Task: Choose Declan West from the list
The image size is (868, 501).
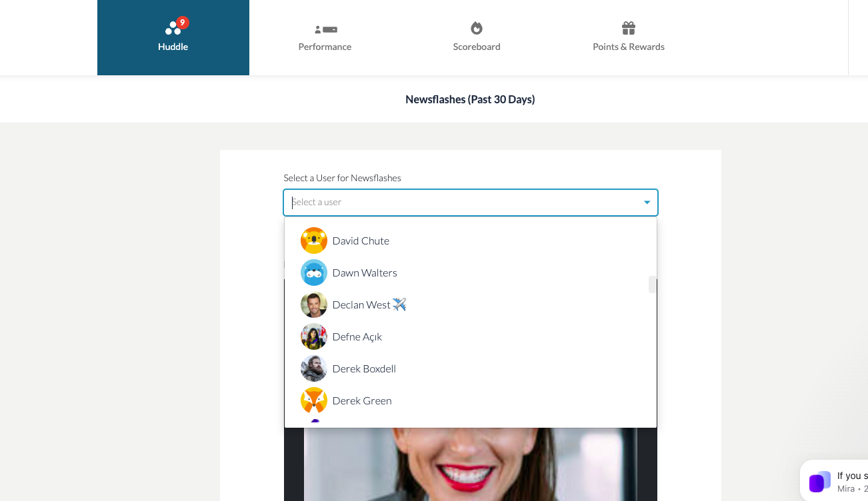Action: (471, 304)
